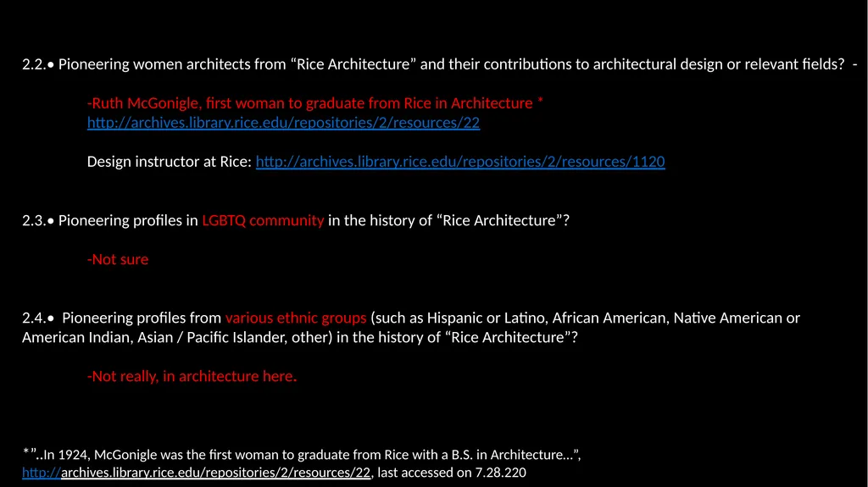Click the '-Not really, in architecture here.' answer
The image size is (868, 487).
tap(192, 376)
